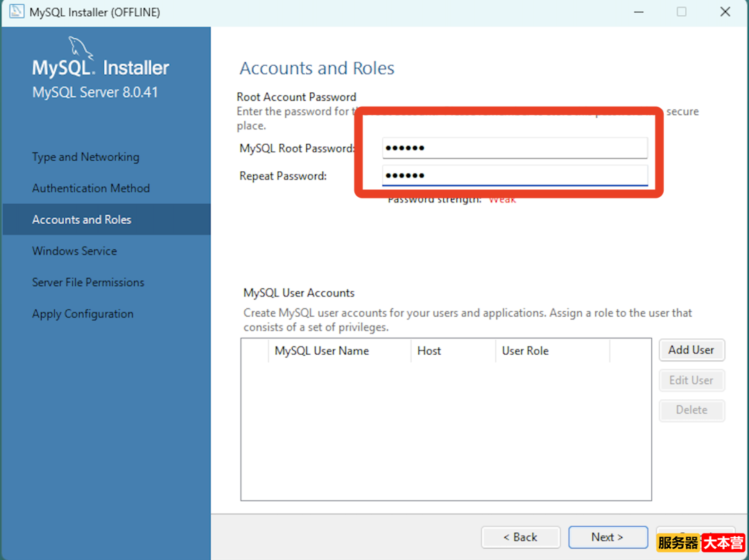The width and height of the screenshot is (749, 560).
Task: Click the MySQL dolphin logo in sidebar
Action: click(80, 48)
